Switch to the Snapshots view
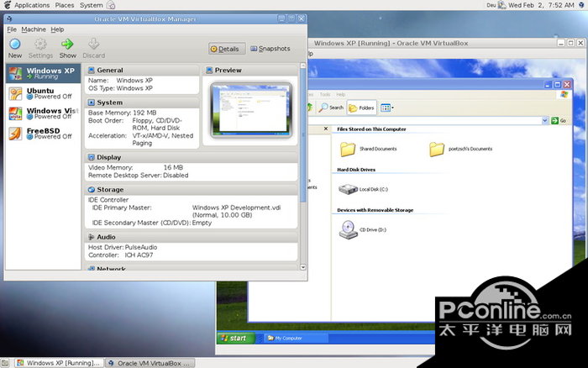 [x=270, y=49]
